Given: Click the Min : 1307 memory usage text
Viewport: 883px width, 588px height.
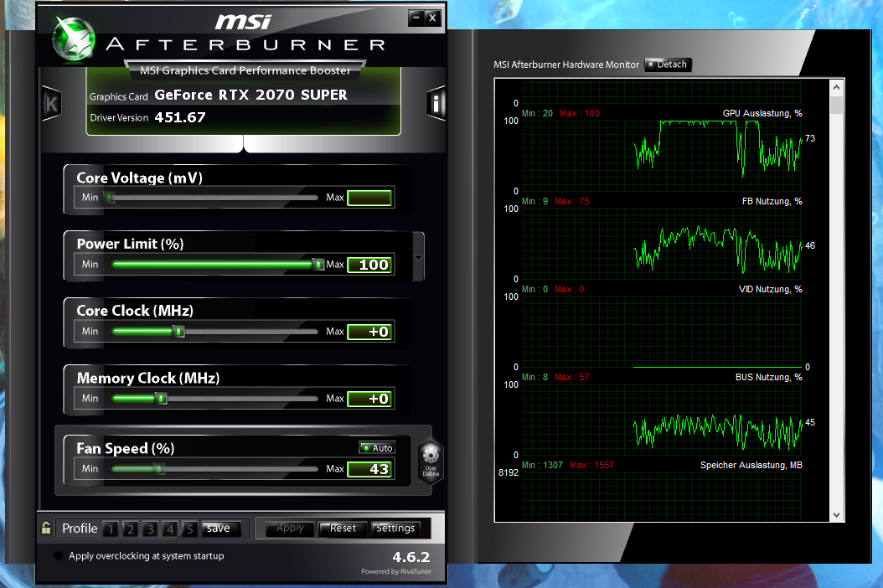Looking at the screenshot, I should tap(542, 465).
